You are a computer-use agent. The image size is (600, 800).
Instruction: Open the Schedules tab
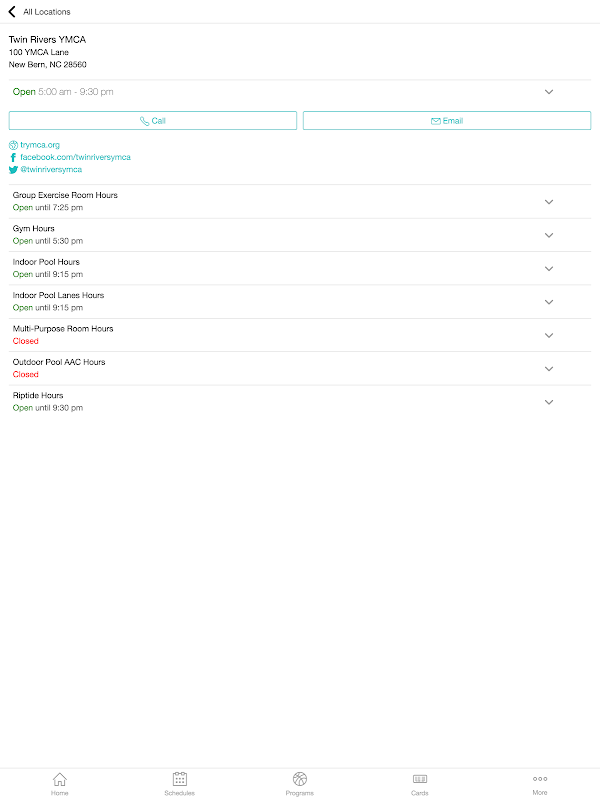pyautogui.click(x=180, y=784)
